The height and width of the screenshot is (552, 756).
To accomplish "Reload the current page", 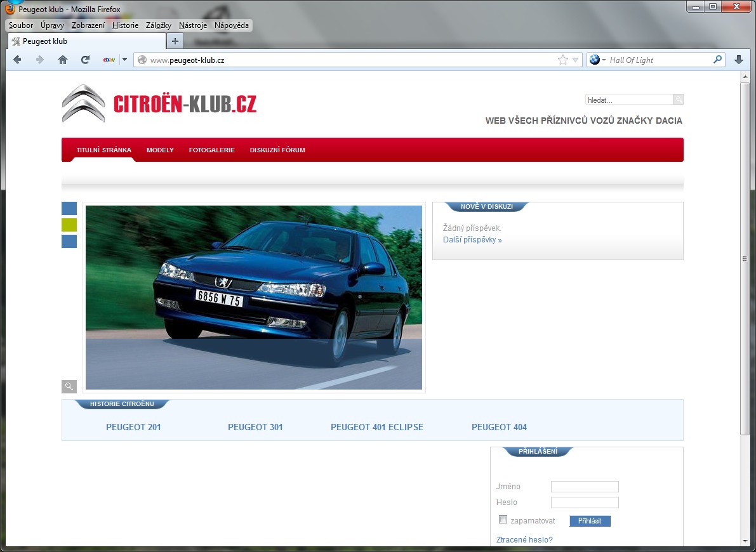I will (x=85, y=59).
